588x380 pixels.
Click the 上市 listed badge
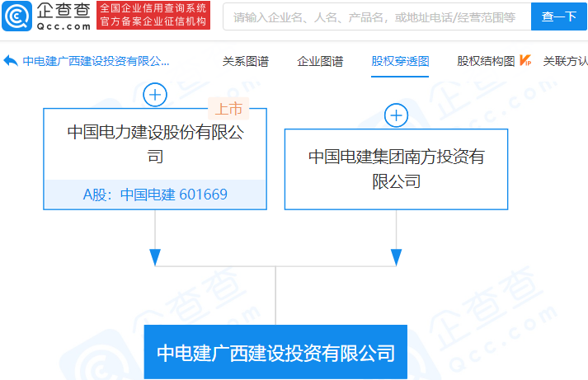(x=228, y=109)
